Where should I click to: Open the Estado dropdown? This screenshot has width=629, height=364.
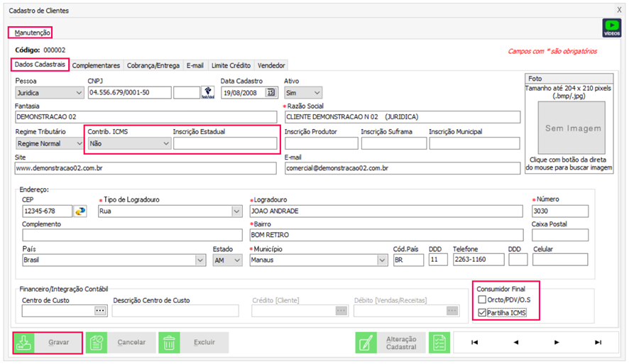237,260
